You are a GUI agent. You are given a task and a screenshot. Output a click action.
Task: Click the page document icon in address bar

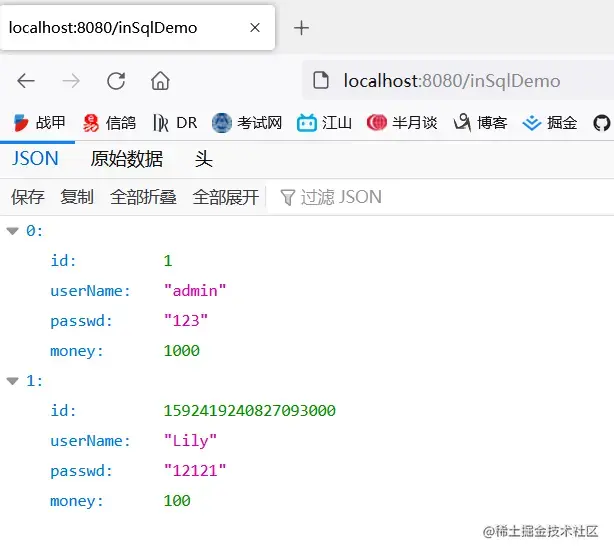pos(321,81)
